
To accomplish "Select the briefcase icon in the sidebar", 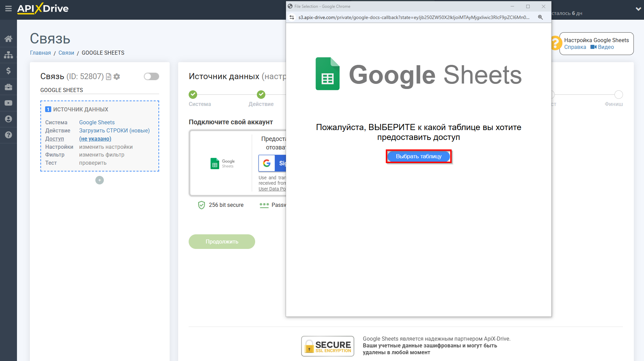I will point(8,87).
